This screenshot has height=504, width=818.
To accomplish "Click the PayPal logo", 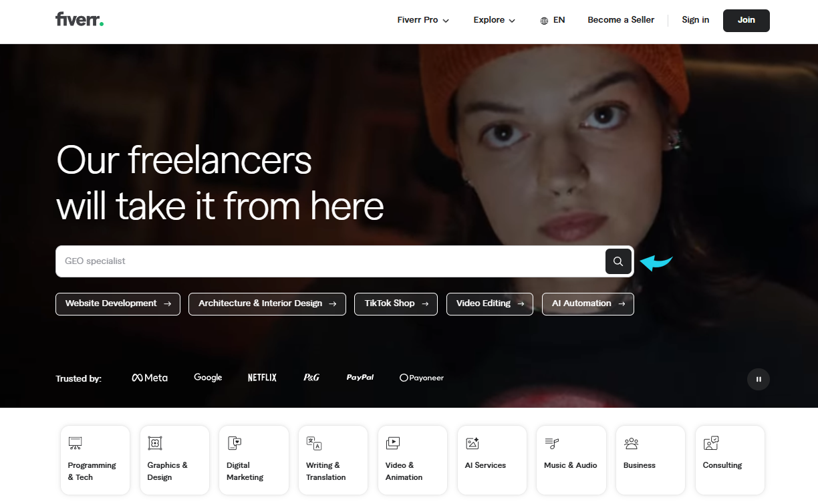I will 360,378.
